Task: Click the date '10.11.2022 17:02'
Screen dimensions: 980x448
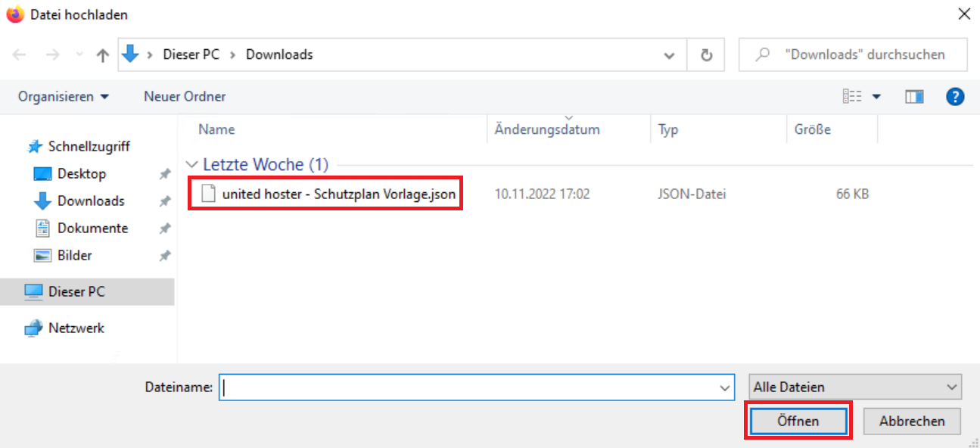Action: pyautogui.click(x=542, y=194)
